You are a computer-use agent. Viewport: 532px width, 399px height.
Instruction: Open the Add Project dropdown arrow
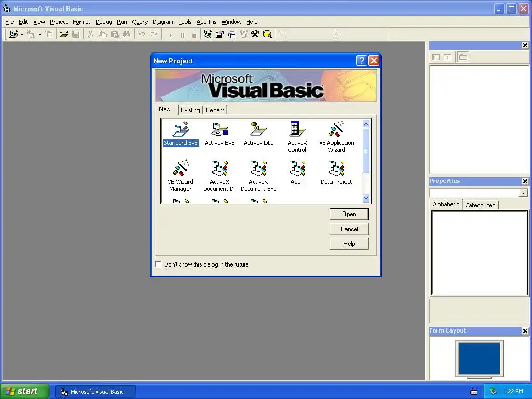tap(22, 35)
